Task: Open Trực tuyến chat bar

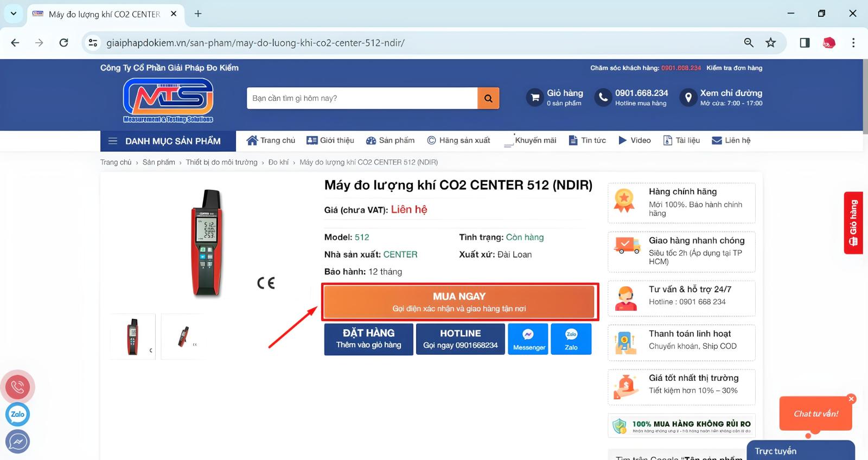Action: tap(801, 451)
